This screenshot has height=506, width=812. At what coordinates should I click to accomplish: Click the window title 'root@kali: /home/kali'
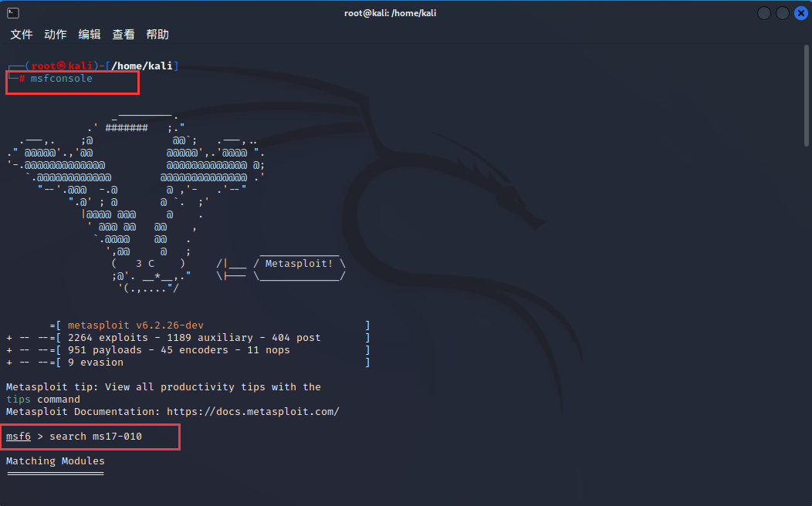tap(391, 13)
